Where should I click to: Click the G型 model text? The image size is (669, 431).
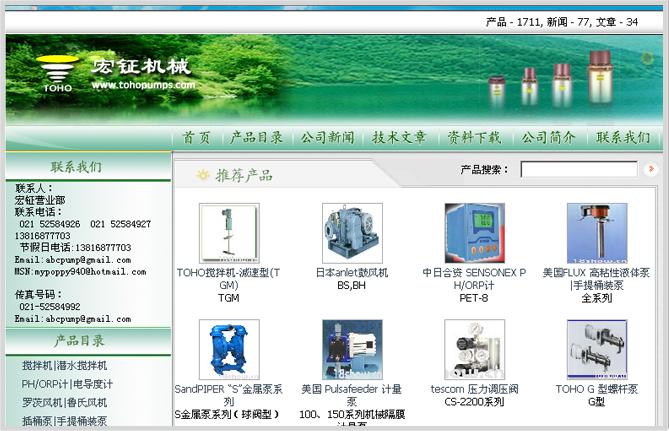(596, 402)
